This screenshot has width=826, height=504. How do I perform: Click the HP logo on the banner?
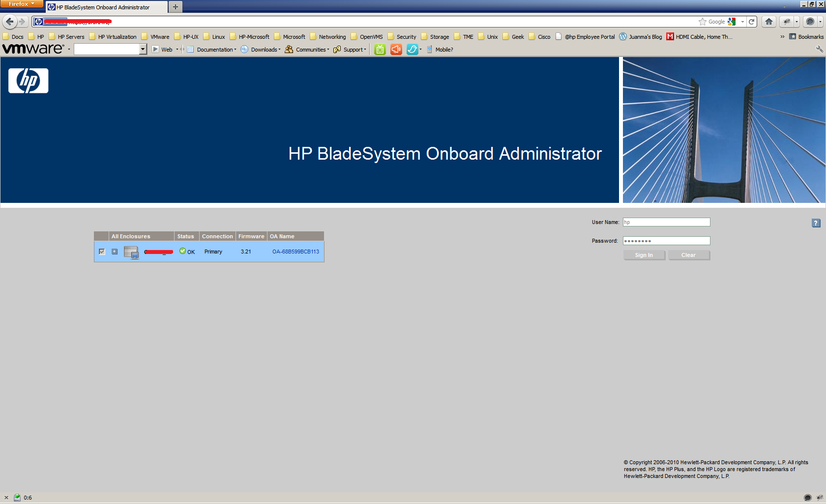coord(29,81)
